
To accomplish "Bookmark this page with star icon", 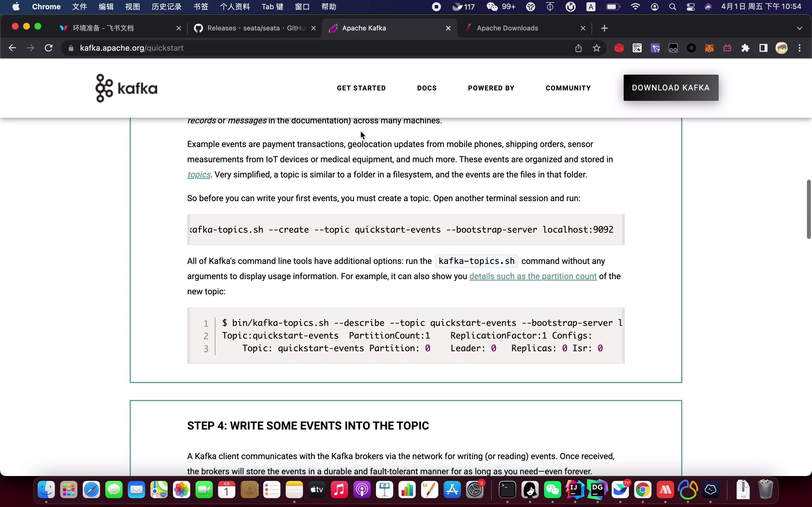I will coord(596,48).
